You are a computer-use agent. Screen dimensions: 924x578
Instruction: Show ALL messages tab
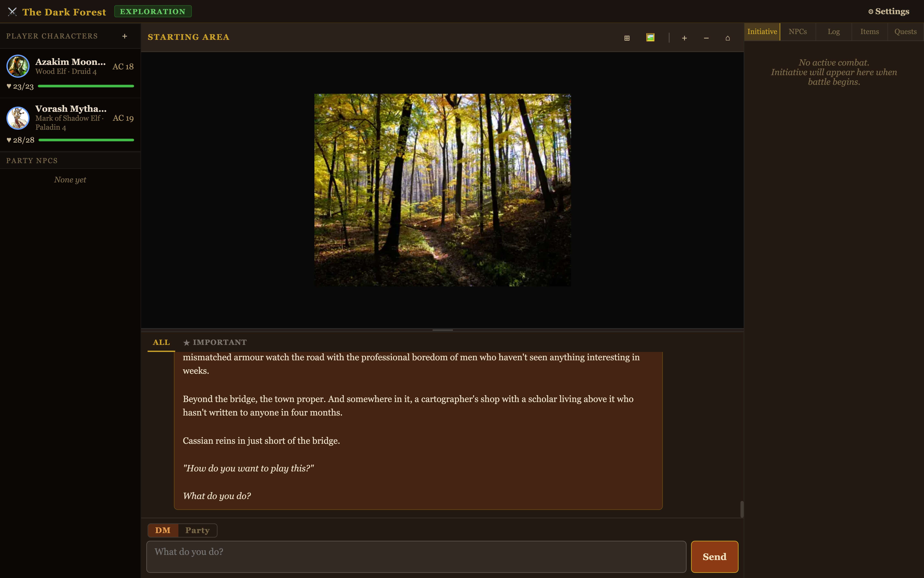pos(161,342)
